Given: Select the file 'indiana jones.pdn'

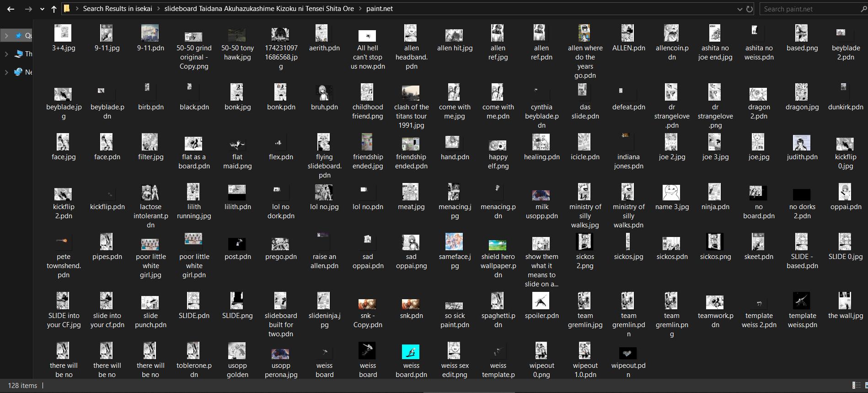Looking at the screenshot, I should click(628, 152).
